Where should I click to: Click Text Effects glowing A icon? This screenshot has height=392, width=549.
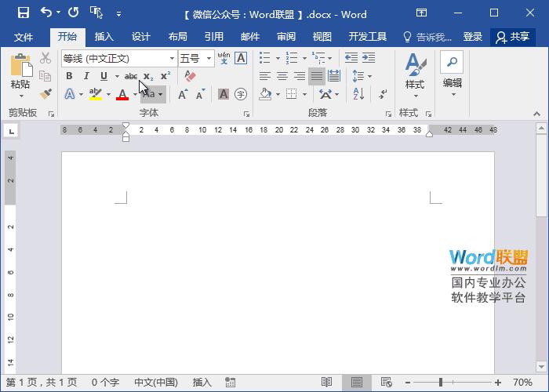tap(70, 94)
